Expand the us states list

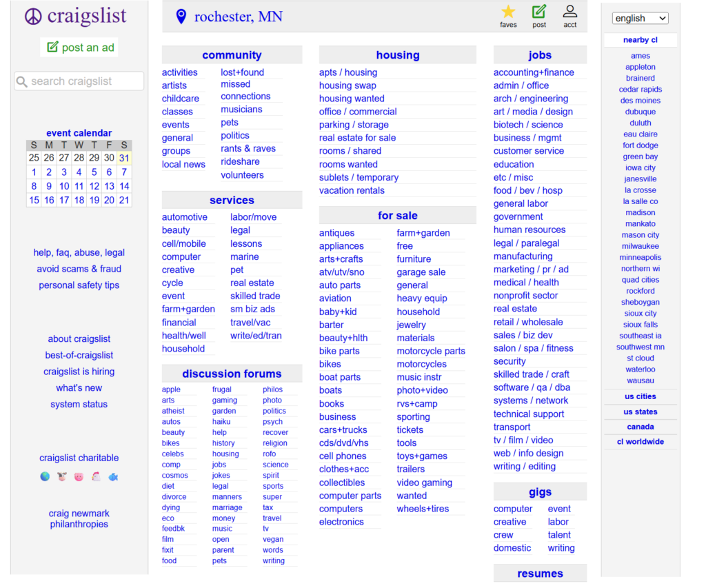(x=640, y=412)
